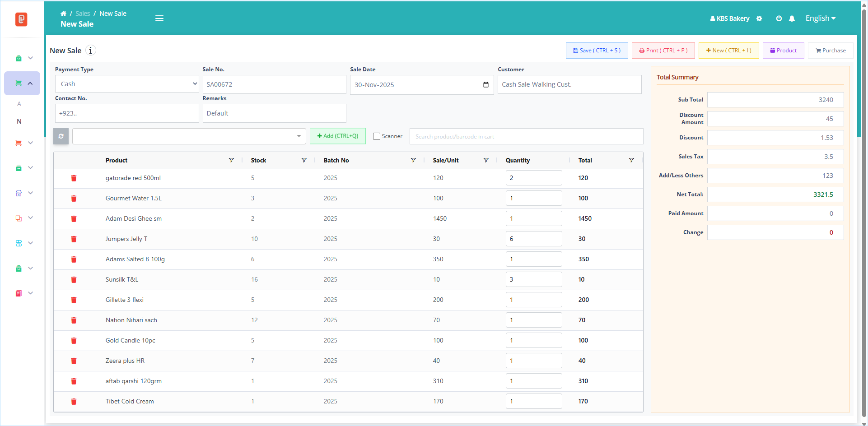Select sidebar item N under sales menu

tap(19, 121)
